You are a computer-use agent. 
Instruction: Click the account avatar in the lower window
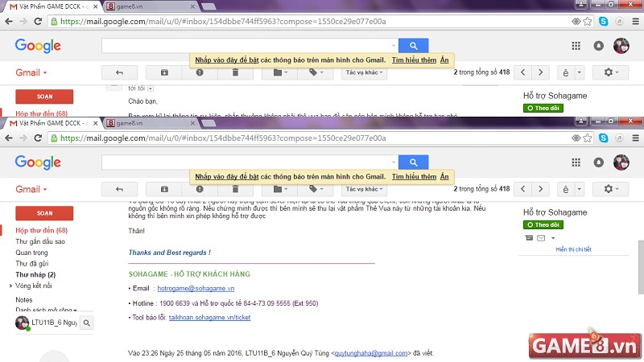click(x=621, y=162)
